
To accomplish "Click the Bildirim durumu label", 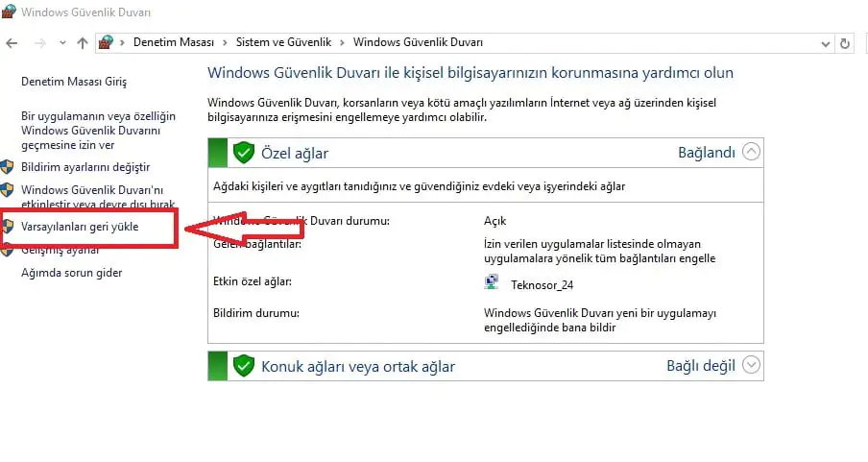I will point(256,313).
